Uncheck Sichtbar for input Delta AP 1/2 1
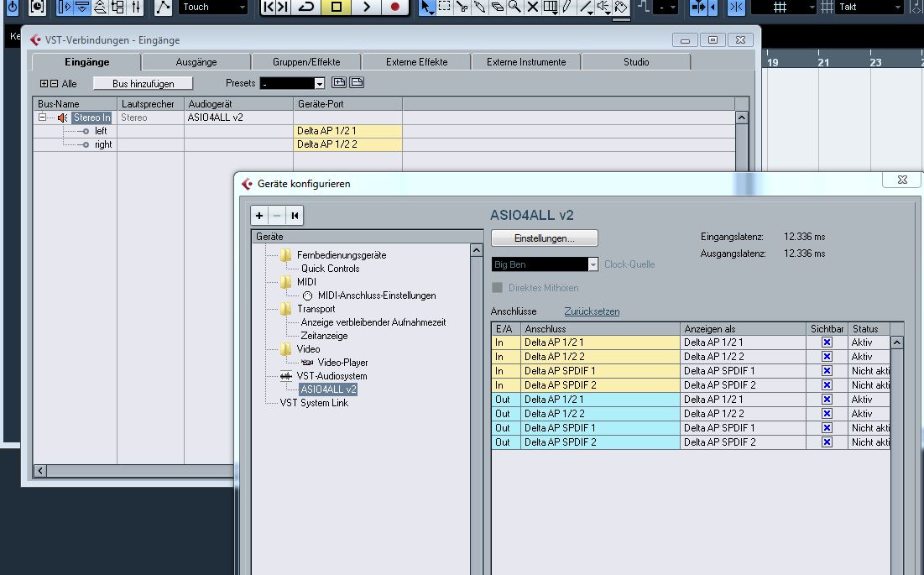 (x=827, y=342)
